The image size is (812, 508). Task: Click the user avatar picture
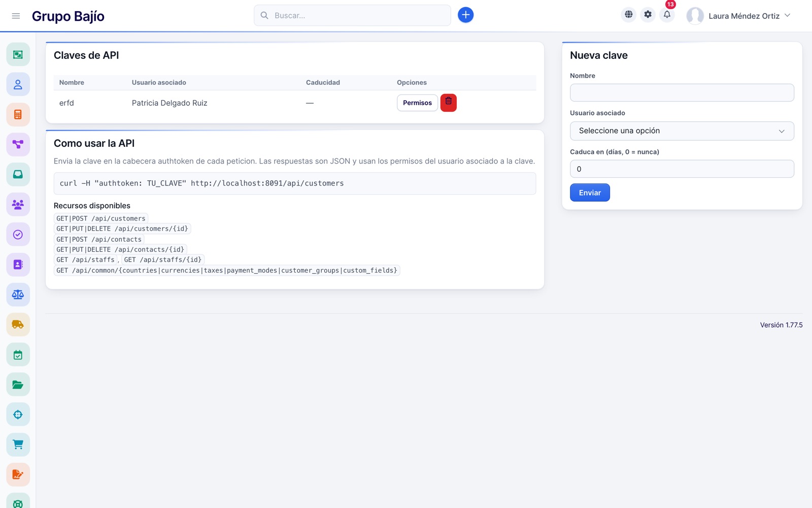(695, 16)
